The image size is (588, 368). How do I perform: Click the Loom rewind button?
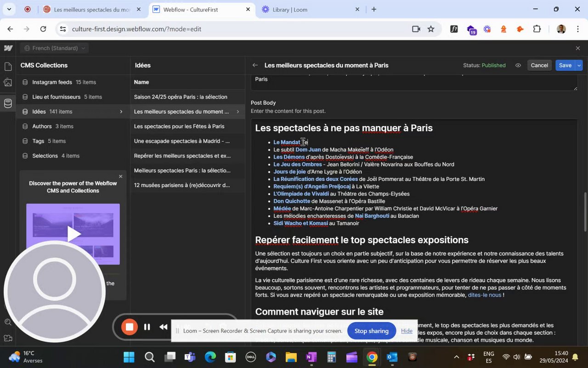(164, 327)
